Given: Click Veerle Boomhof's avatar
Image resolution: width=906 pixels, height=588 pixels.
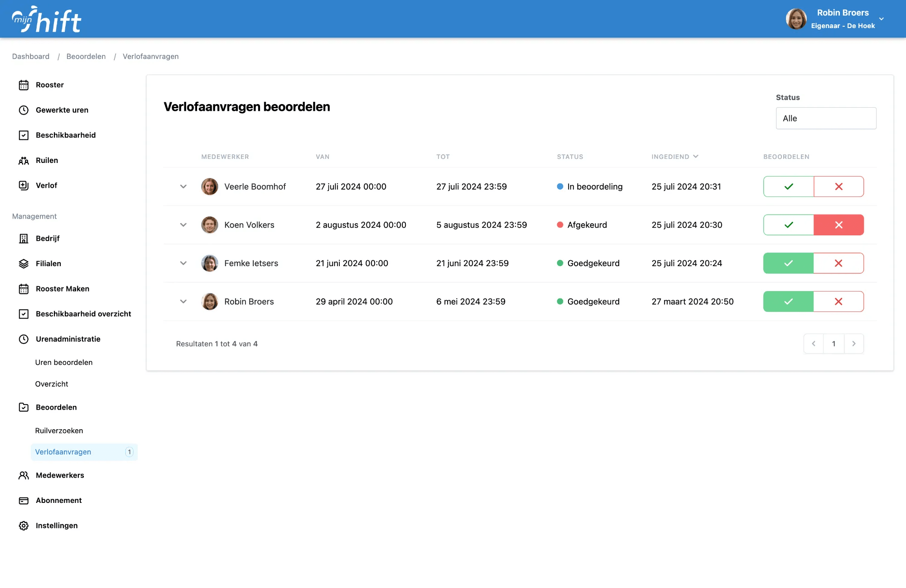Looking at the screenshot, I should click(x=209, y=186).
